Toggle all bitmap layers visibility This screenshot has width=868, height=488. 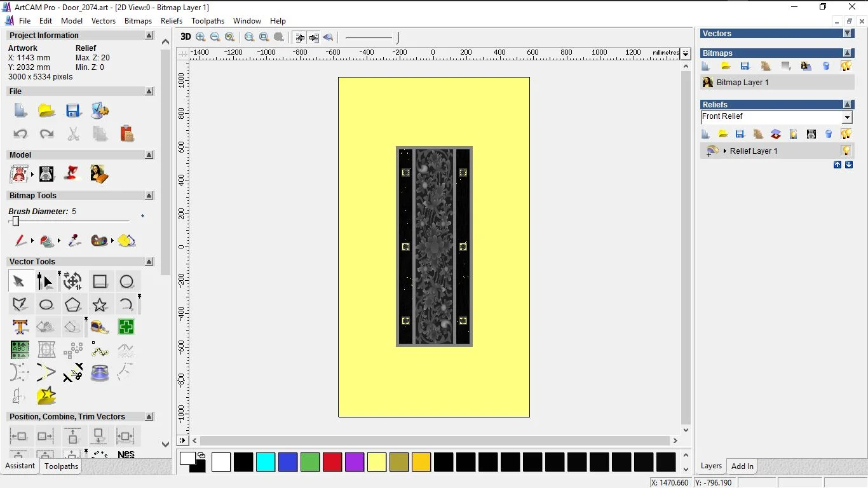click(x=846, y=65)
